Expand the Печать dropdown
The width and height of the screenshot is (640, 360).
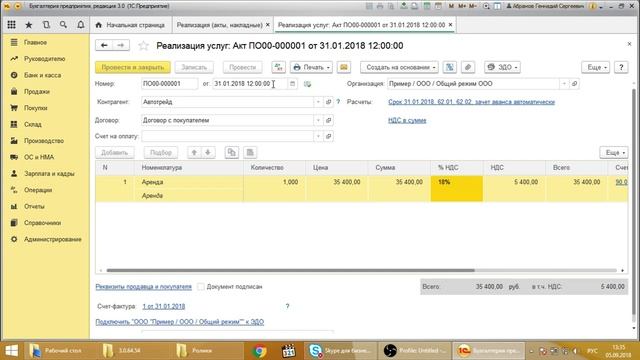(311, 67)
